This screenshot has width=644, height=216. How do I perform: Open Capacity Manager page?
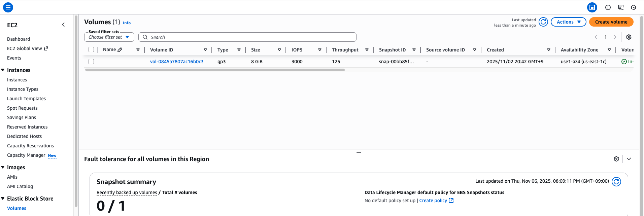pyautogui.click(x=26, y=155)
